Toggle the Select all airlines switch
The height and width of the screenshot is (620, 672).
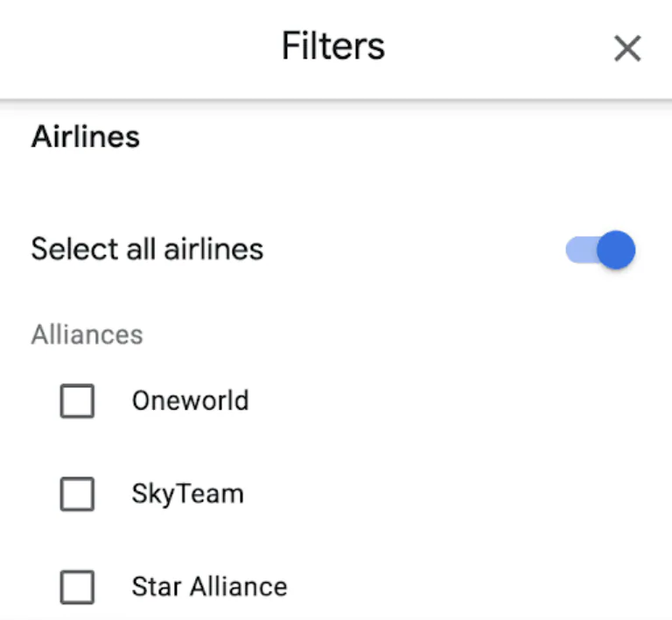600,250
